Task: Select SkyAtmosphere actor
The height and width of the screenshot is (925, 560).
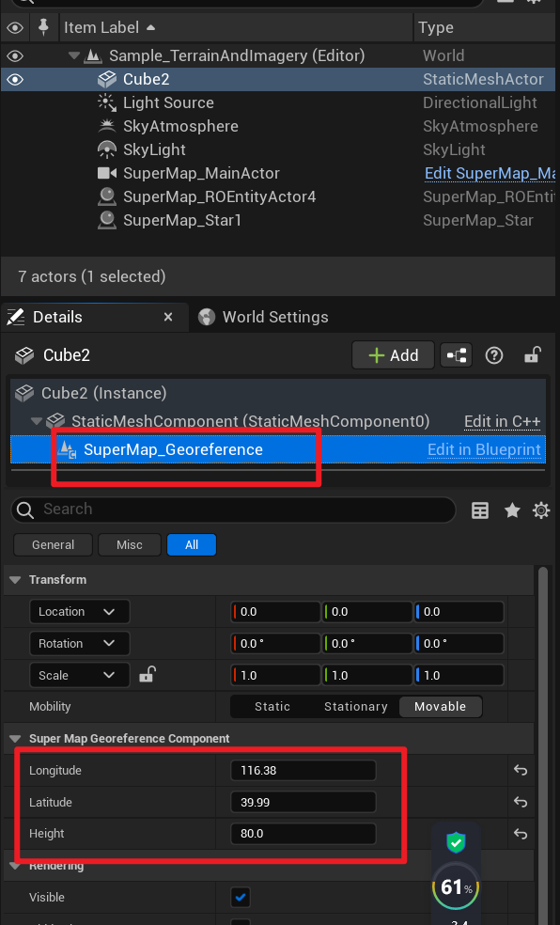Action: click(180, 126)
